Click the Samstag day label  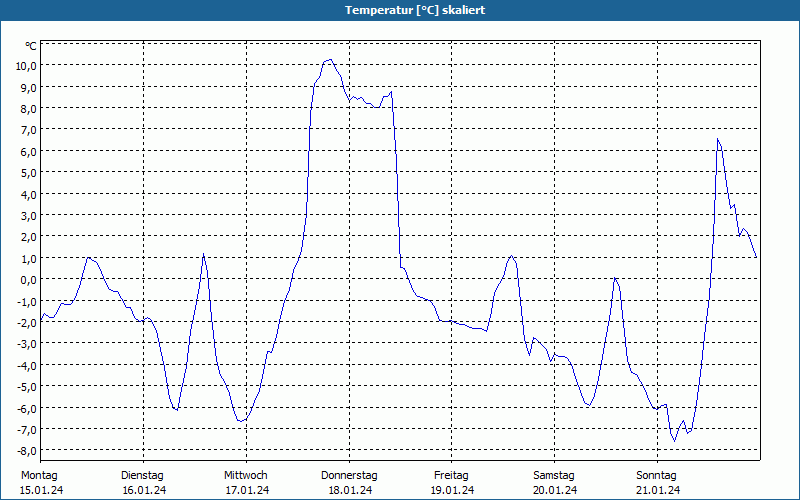[554, 476]
